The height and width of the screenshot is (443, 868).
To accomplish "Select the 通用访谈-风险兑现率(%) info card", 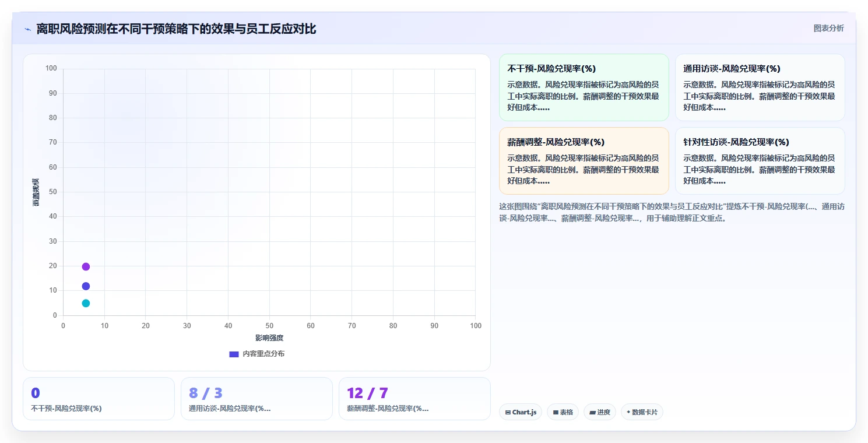I will tap(760, 87).
